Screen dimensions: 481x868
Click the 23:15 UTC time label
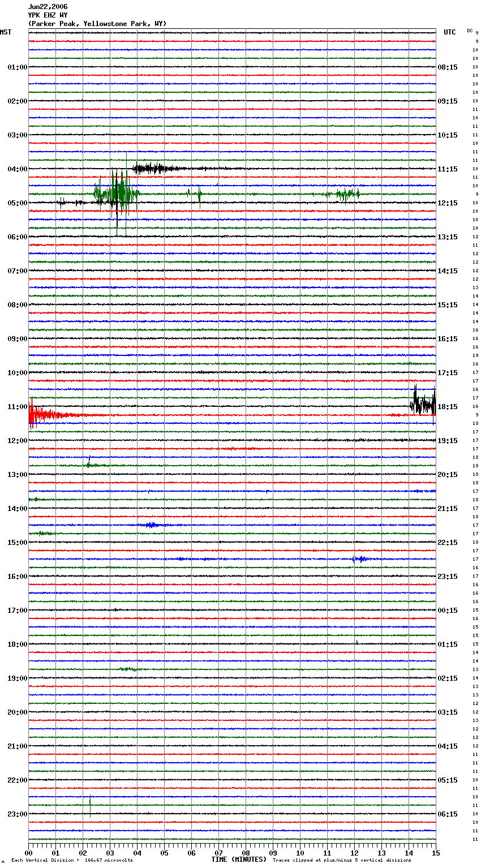click(448, 577)
